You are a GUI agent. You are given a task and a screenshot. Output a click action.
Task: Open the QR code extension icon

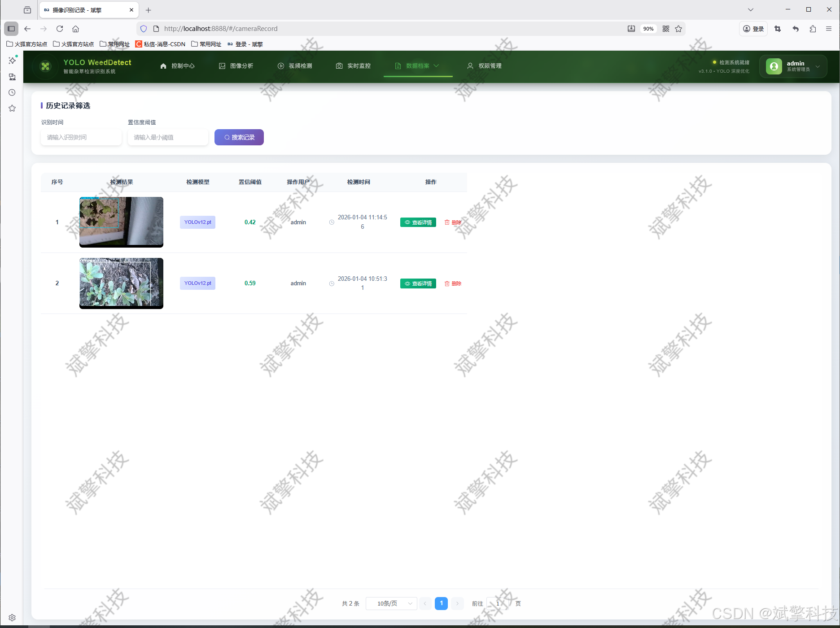click(x=666, y=29)
